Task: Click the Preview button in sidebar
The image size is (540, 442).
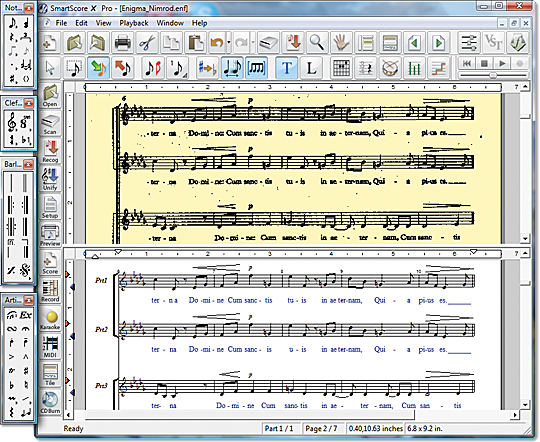Action: 50,235
